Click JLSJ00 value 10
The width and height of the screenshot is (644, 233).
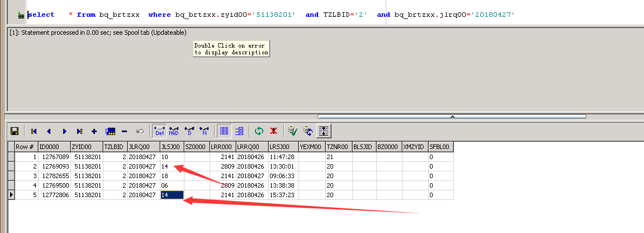click(172, 157)
